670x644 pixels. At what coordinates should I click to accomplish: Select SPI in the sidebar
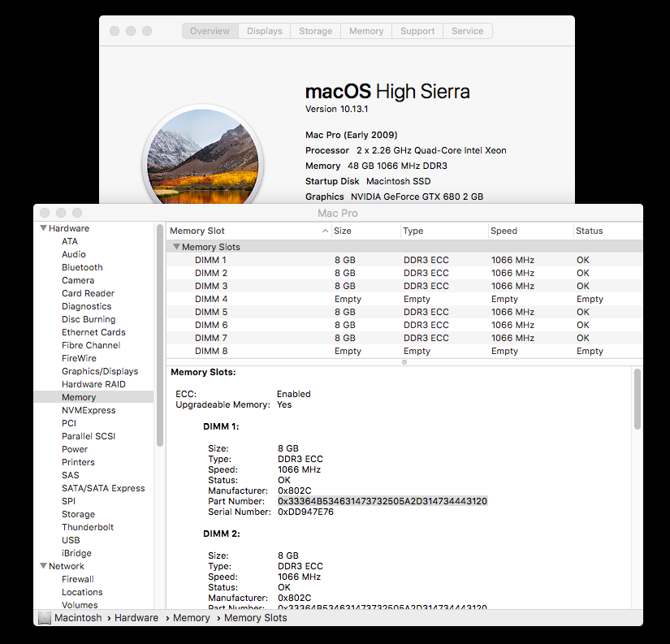[x=68, y=501]
